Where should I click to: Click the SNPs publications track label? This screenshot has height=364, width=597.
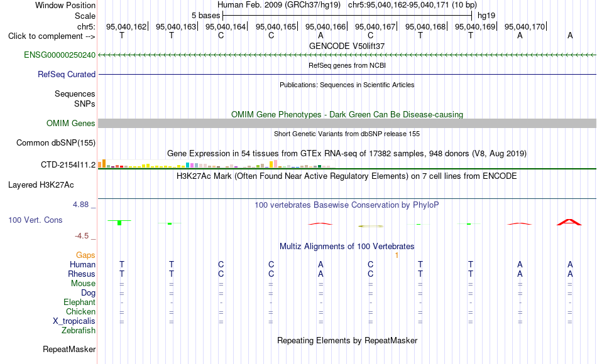(85, 104)
